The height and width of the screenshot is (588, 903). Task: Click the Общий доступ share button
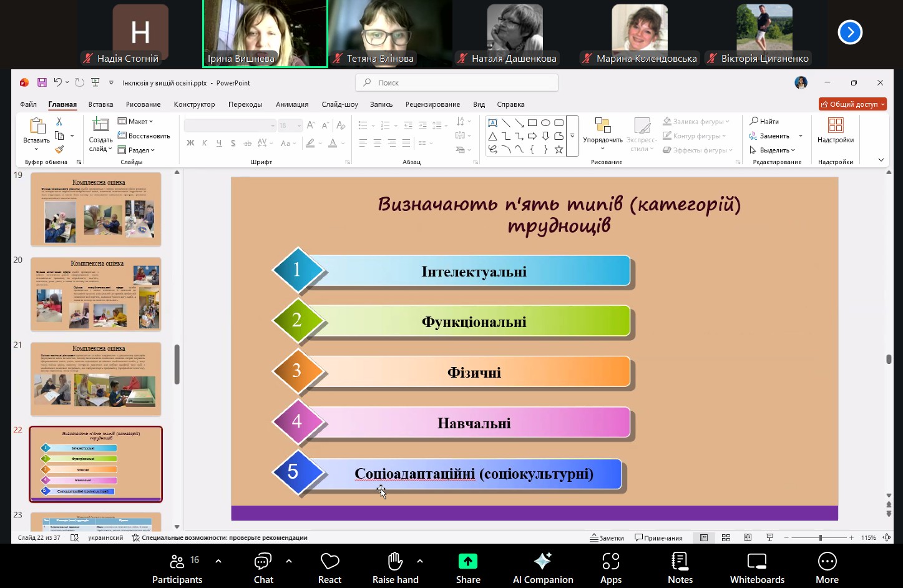(852, 104)
